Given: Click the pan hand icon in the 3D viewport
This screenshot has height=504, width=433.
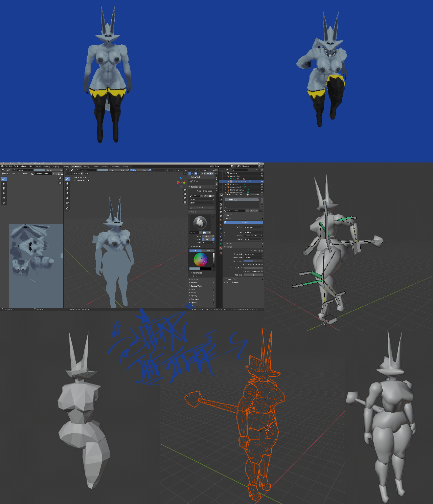Looking at the screenshot, I should (x=185, y=194).
